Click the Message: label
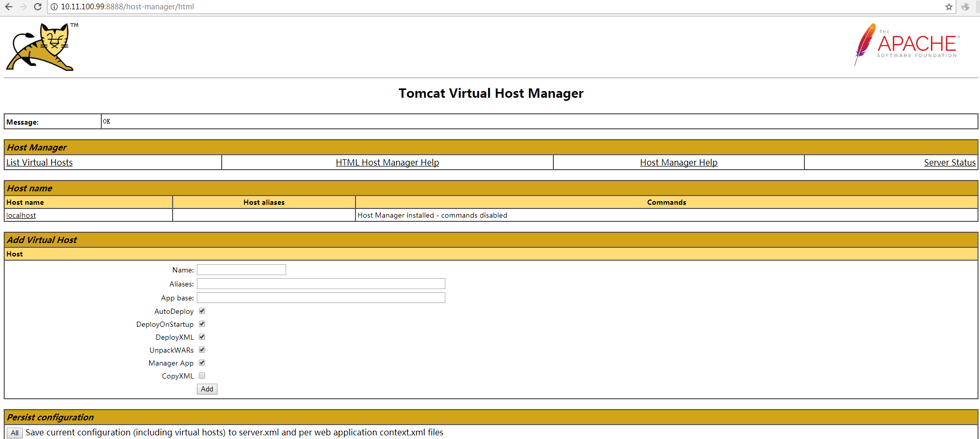This screenshot has width=980, height=439. coord(22,122)
